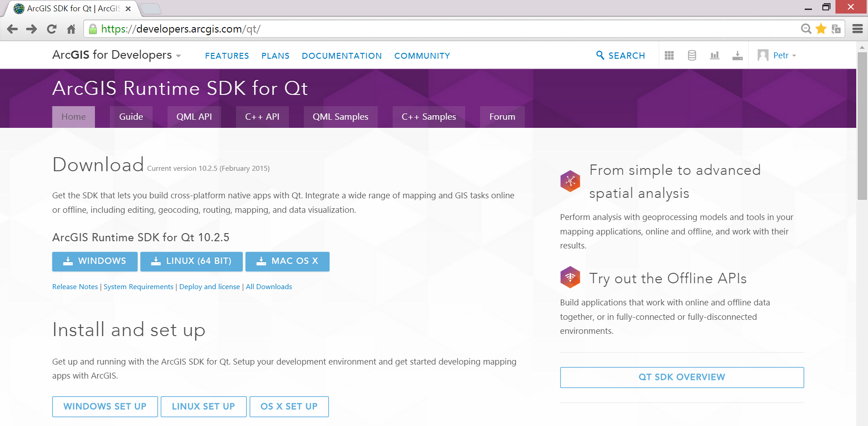This screenshot has height=426, width=868.
Task: Open the Deploy and license link
Action: pyautogui.click(x=210, y=287)
